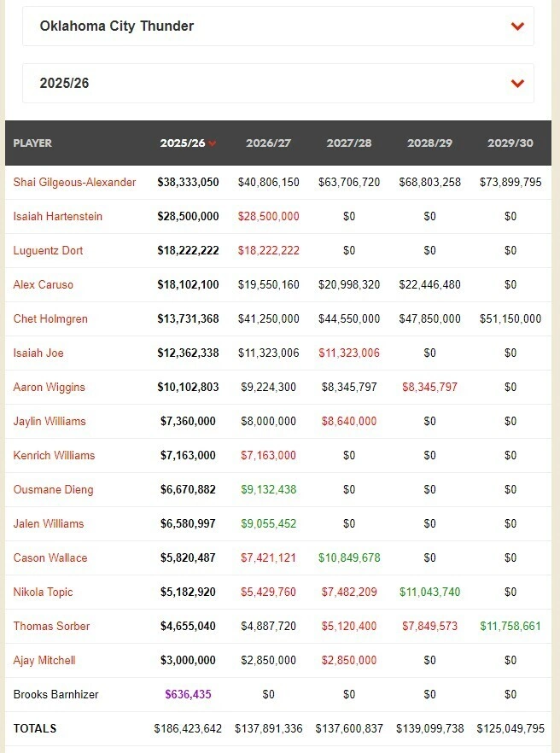Image resolution: width=560 pixels, height=753 pixels.
Task: Expand the 2025/26 season selector
Action: point(277,84)
